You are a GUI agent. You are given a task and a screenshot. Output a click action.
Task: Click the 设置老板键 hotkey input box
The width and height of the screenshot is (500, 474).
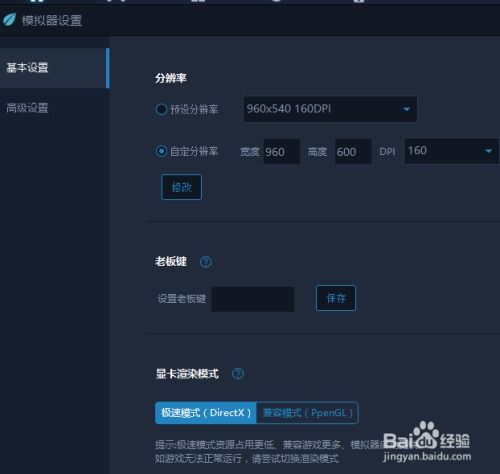253,299
